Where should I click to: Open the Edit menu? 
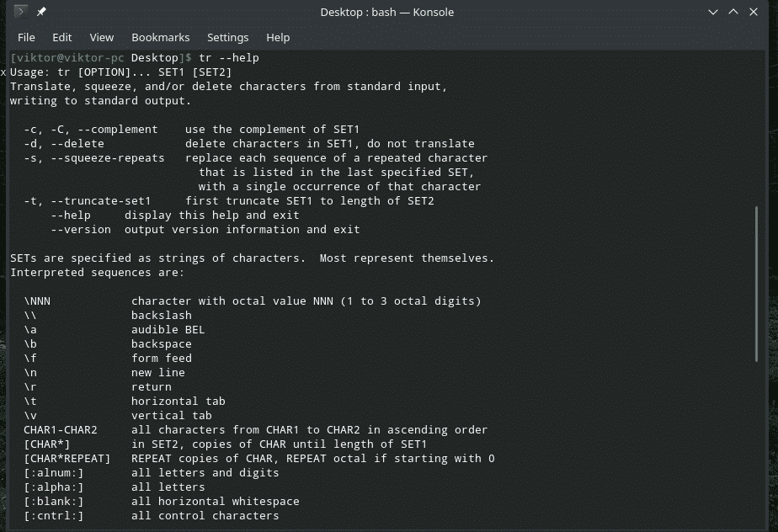coord(61,37)
